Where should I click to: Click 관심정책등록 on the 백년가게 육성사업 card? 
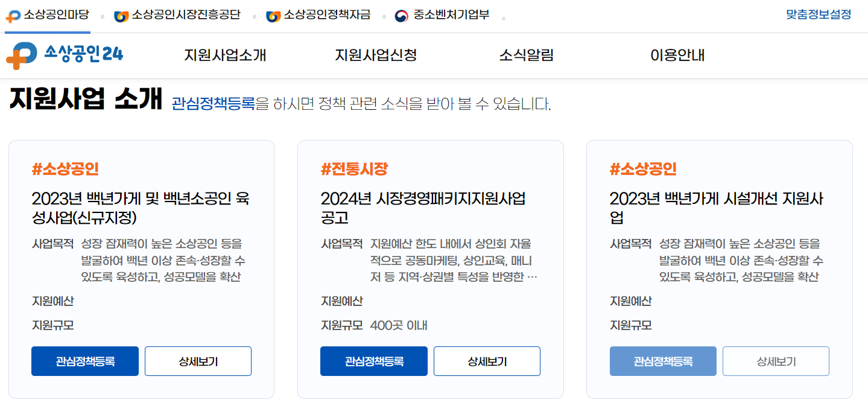coord(84,361)
